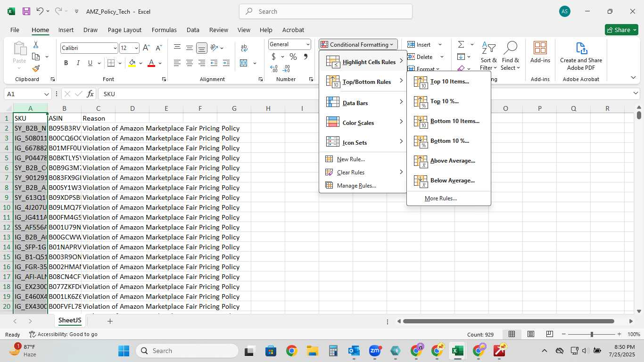Open Highlight Cells Rules submenu
Viewport: 644px width, 362px height.
(x=363, y=62)
